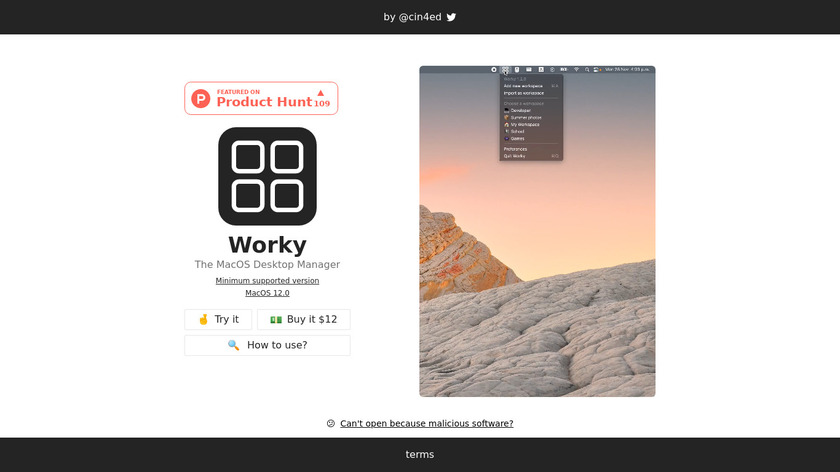Click the Twitter bird icon in header
This screenshot has height=472, width=840.
point(452,17)
